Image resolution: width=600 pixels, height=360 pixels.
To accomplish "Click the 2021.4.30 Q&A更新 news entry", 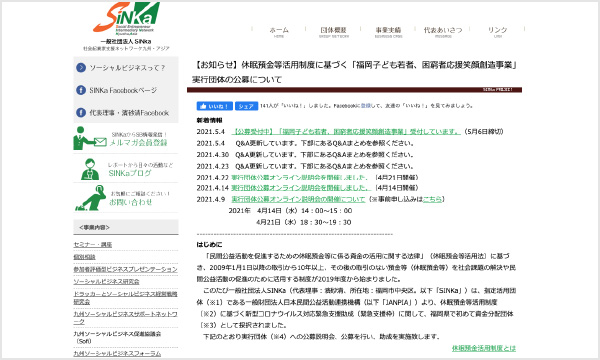I will pos(305,155).
